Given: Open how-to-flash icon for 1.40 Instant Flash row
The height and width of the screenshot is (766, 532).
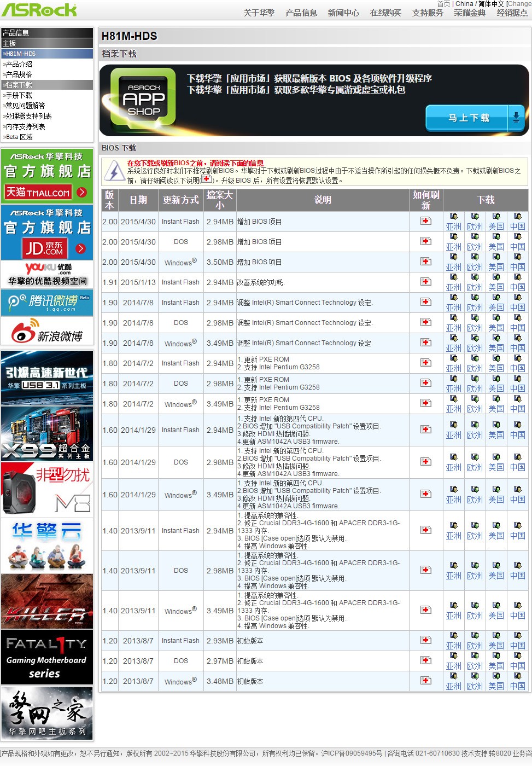Looking at the screenshot, I should [x=426, y=530].
